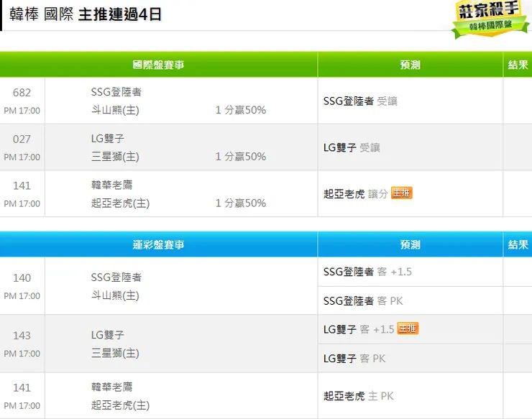Screen dimensions: 532x419
Task: Click 三星獅(主) team in game 143
Action: tap(115, 353)
